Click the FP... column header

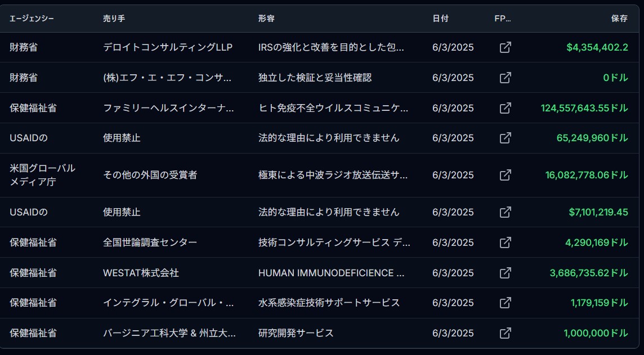503,19
